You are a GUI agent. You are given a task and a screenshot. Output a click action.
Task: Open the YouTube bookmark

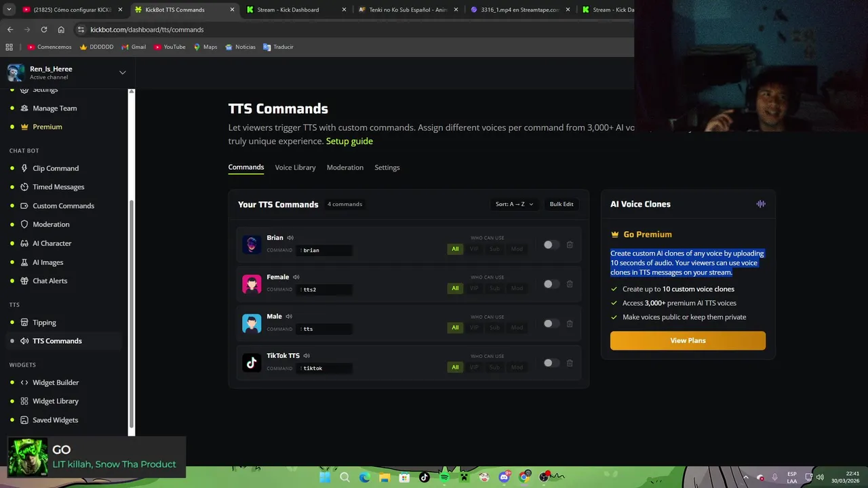pos(170,47)
